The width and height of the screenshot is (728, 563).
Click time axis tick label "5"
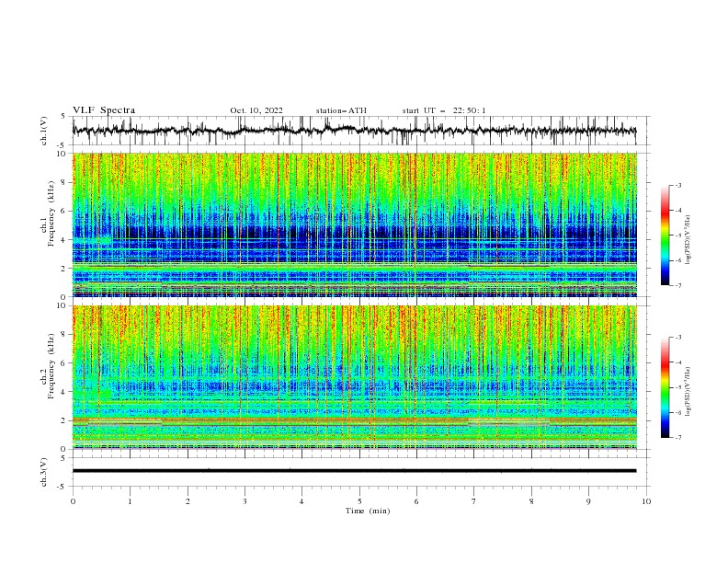pos(359,501)
